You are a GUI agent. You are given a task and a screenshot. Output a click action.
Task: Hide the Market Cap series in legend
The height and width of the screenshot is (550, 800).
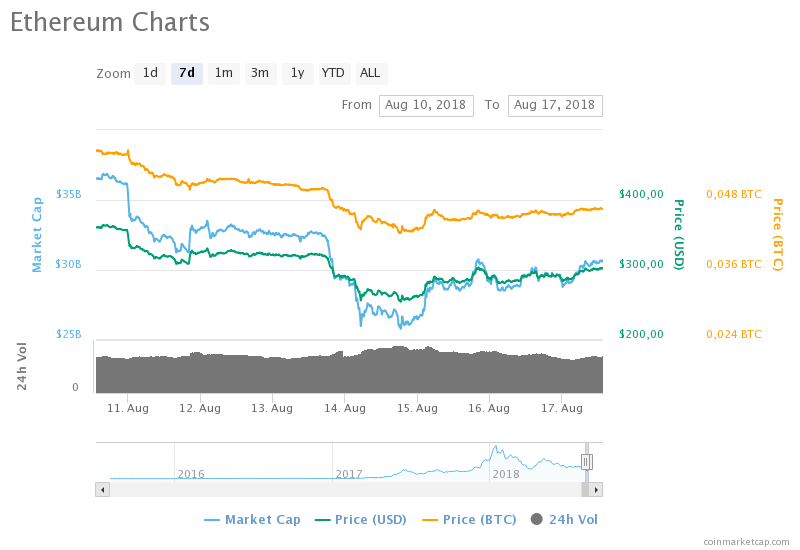(x=252, y=519)
